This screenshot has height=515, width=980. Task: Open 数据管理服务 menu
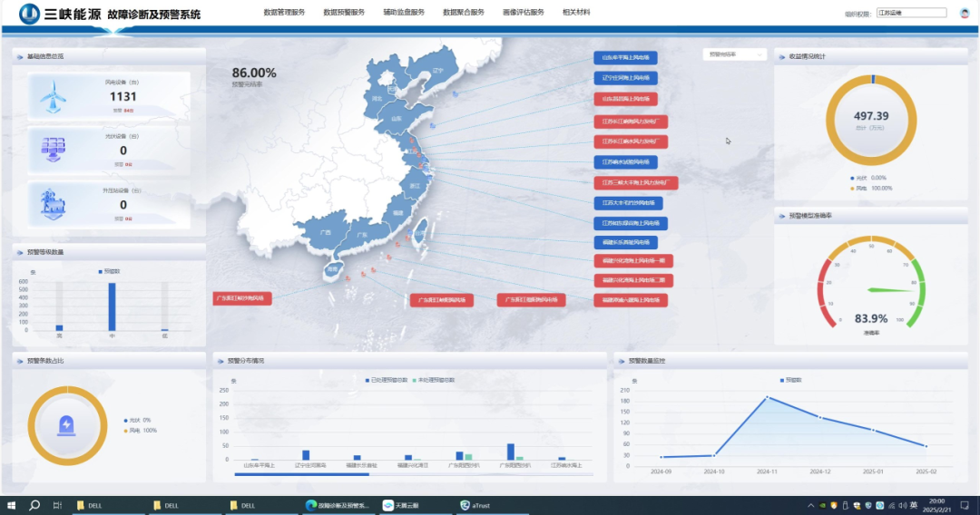[284, 13]
